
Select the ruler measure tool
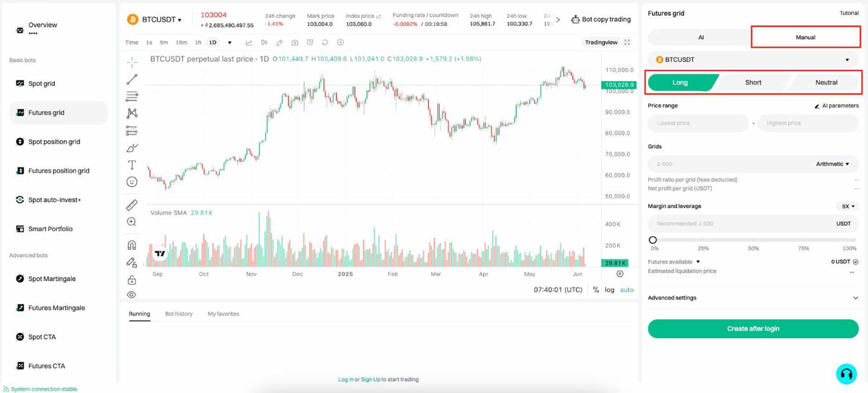point(132,206)
